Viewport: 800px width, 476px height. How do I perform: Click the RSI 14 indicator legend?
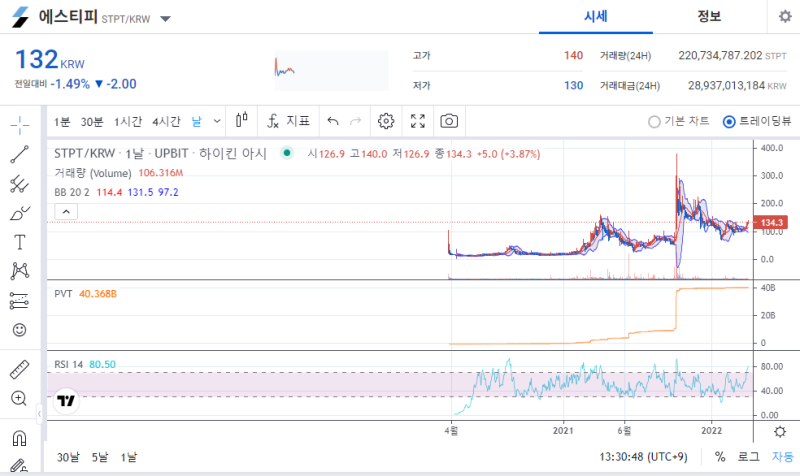tap(68, 364)
